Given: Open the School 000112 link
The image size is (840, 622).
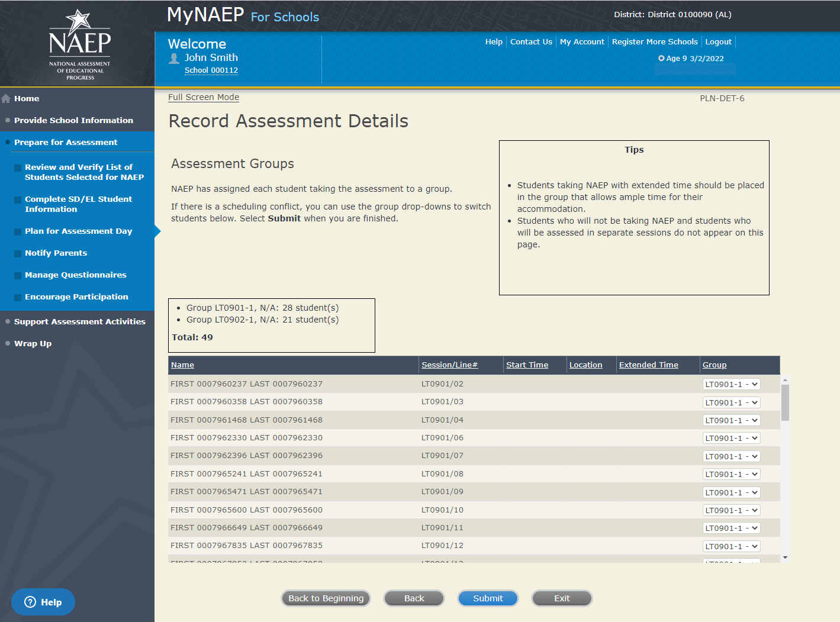Looking at the screenshot, I should 211,70.
